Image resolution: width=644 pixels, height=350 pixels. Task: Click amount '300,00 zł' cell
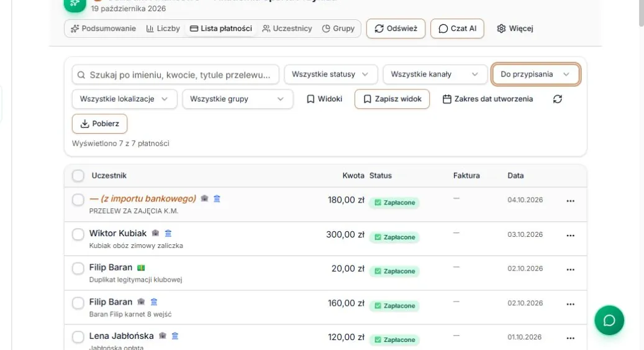click(345, 234)
